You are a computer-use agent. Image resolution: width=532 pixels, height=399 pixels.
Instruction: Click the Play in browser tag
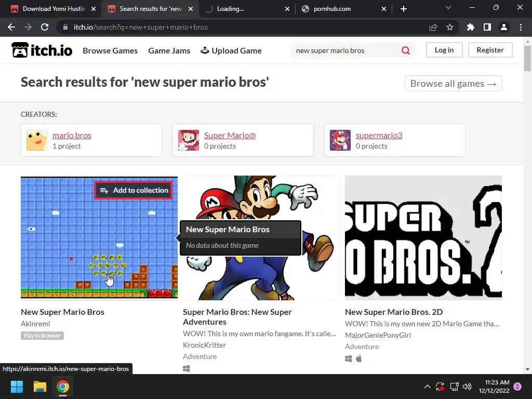[x=42, y=336]
